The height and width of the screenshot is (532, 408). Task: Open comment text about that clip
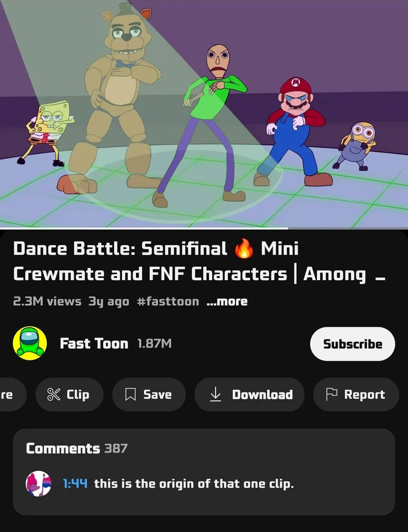click(194, 484)
